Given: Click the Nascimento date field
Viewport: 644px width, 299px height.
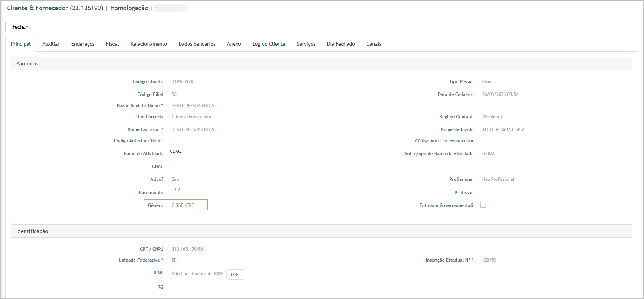Looking at the screenshot, I should [177, 190].
